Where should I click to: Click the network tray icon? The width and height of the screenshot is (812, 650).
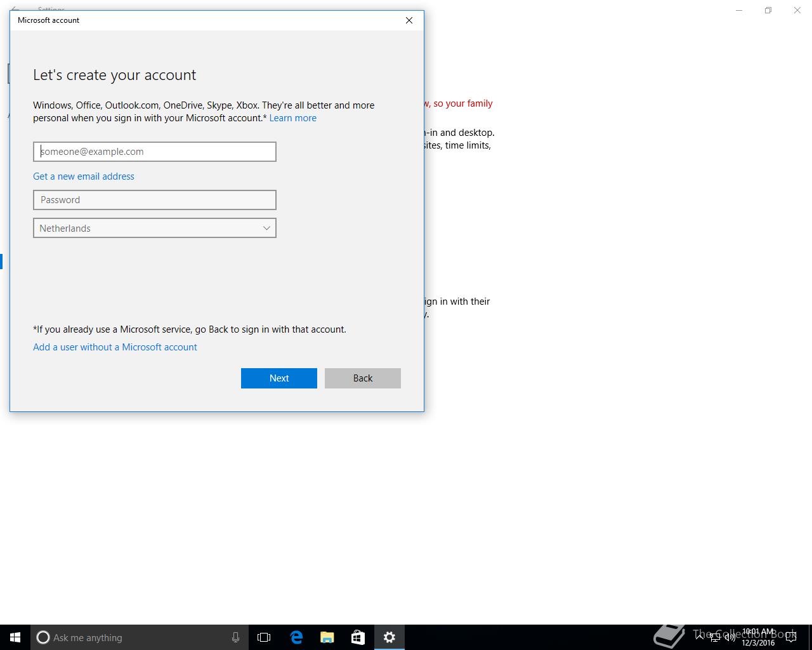[715, 637]
